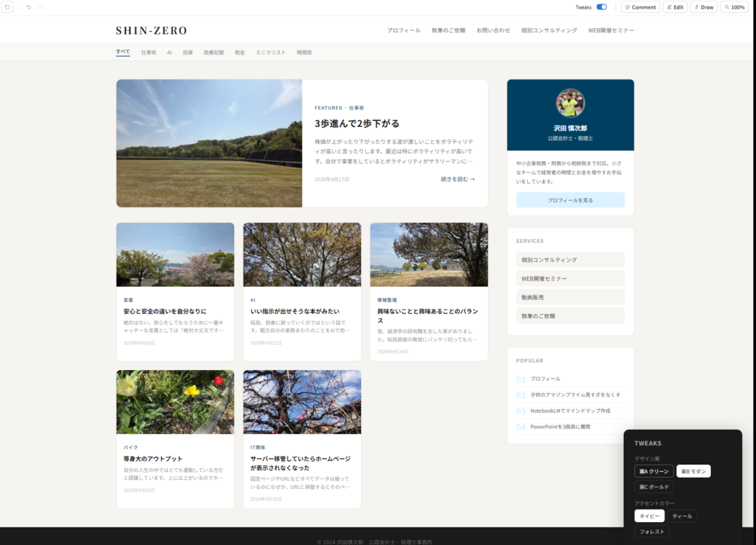Viewport: 756px width, 545px height.
Task: Open the 100% zoom control
Action: tap(735, 7)
